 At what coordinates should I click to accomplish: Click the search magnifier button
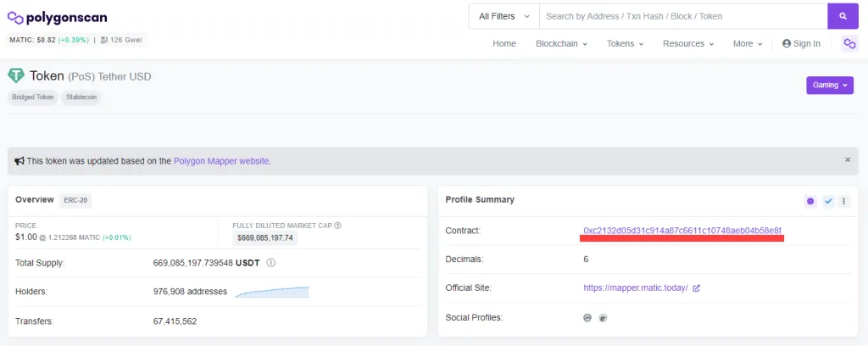[x=843, y=17]
